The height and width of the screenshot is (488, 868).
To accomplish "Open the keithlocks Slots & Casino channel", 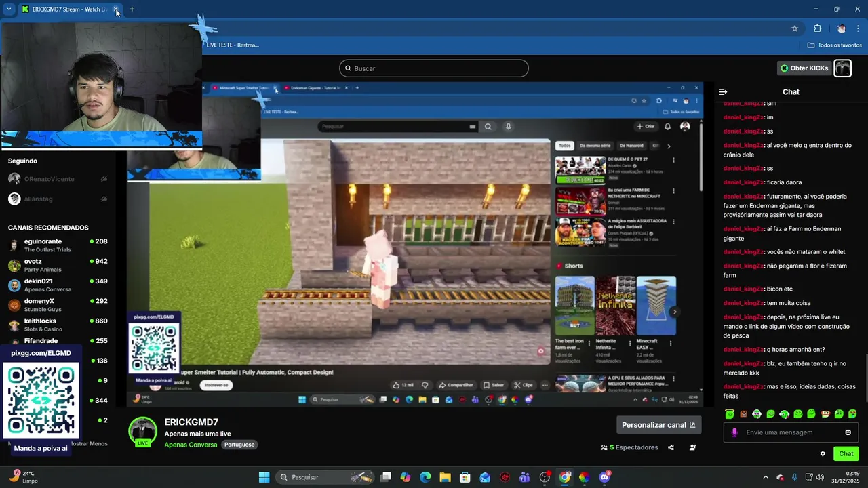I will [58, 325].
